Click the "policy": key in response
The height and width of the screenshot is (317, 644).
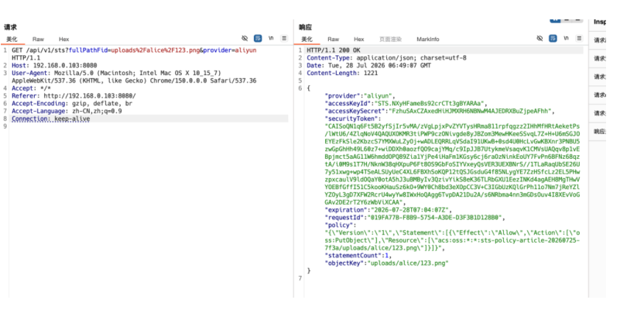click(339, 226)
